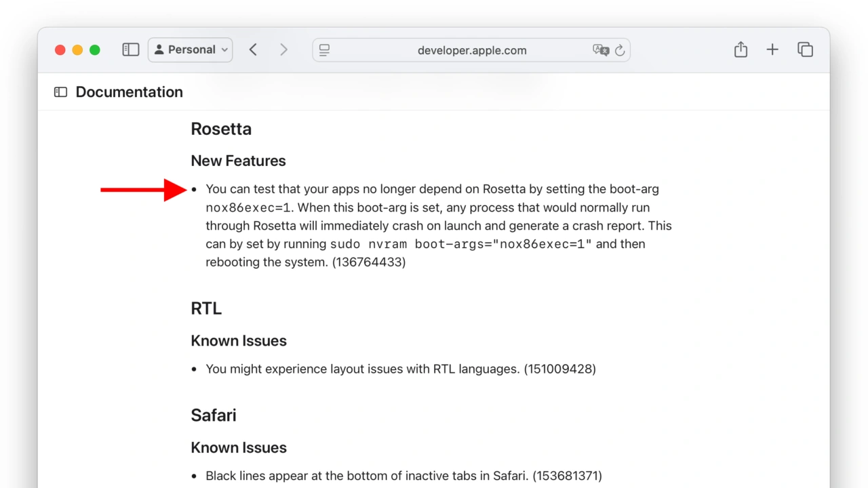This screenshot has height=488, width=868.
Task: Click the Safari section heading
Action: [213, 415]
